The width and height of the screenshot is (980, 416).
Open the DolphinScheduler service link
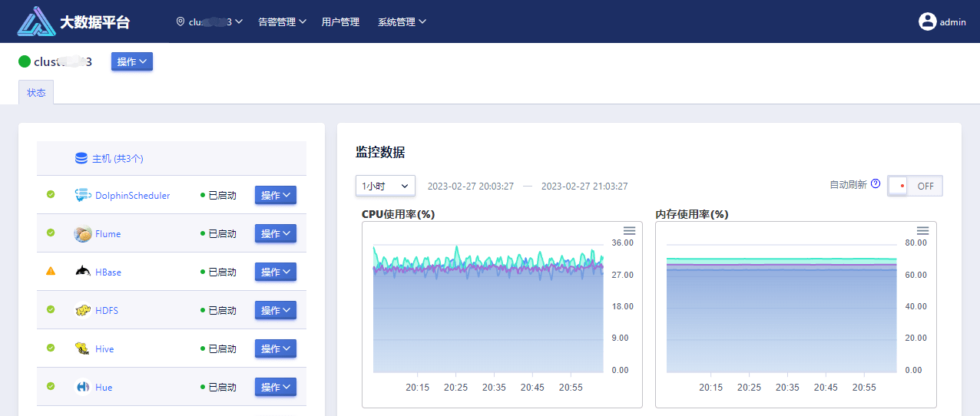coord(133,196)
